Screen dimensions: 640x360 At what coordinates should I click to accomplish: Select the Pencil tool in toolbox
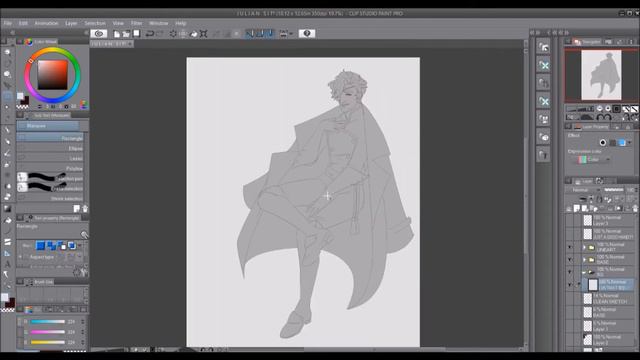7,141
